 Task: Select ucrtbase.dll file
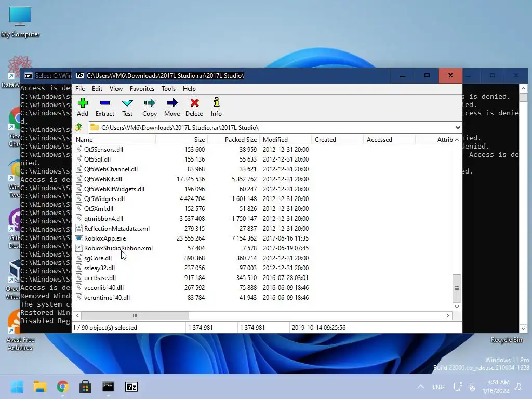coord(100,277)
